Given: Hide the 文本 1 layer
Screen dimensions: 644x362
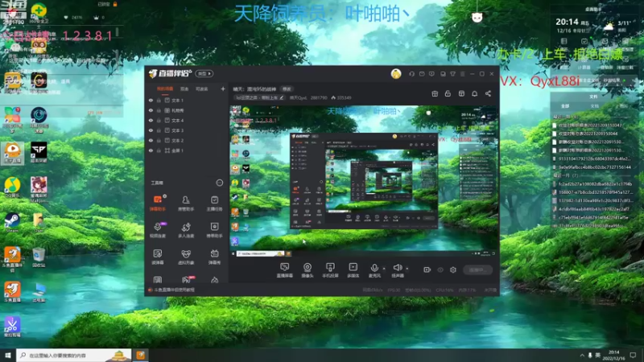Looking at the screenshot, I should [151, 100].
